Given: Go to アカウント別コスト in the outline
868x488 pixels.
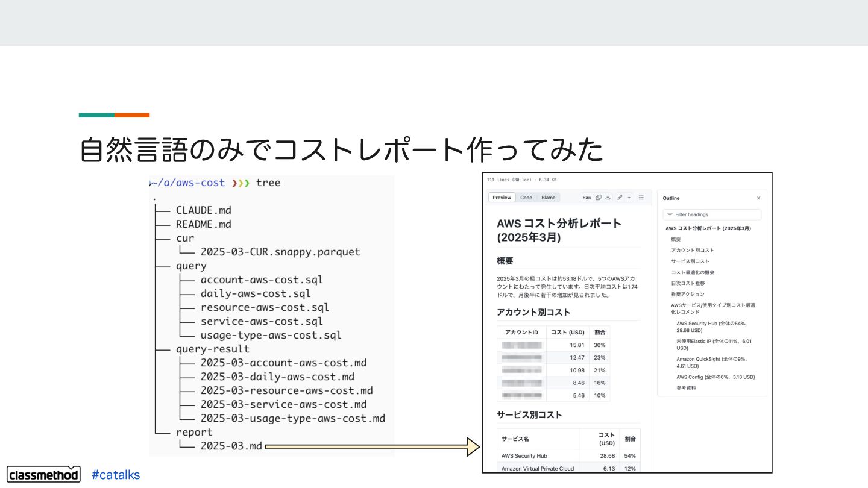Looking at the screenshot, I should pyautogui.click(x=692, y=250).
